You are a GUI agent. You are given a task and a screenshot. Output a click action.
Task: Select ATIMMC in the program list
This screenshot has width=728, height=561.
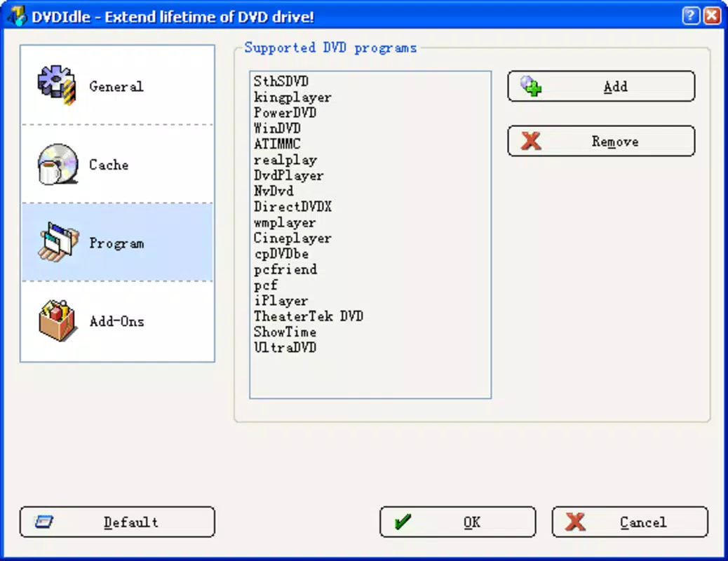click(x=277, y=144)
